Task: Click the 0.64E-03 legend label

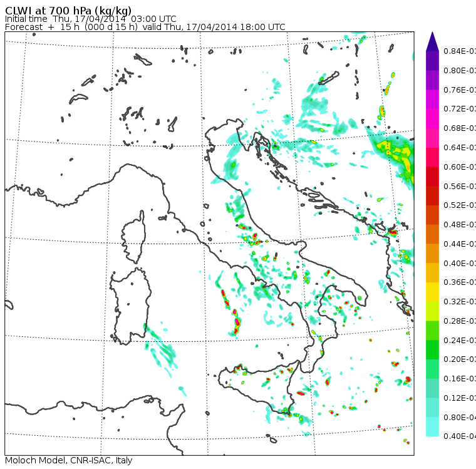Action: [460, 148]
